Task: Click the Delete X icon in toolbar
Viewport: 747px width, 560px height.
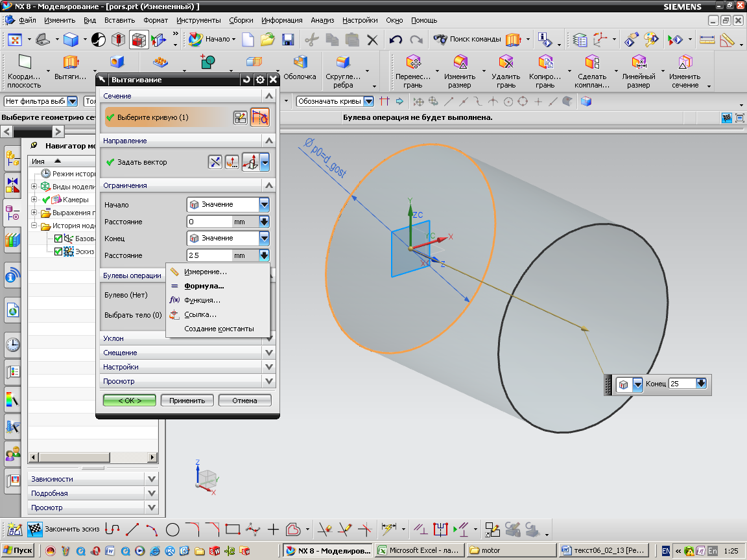Action: 373,40
